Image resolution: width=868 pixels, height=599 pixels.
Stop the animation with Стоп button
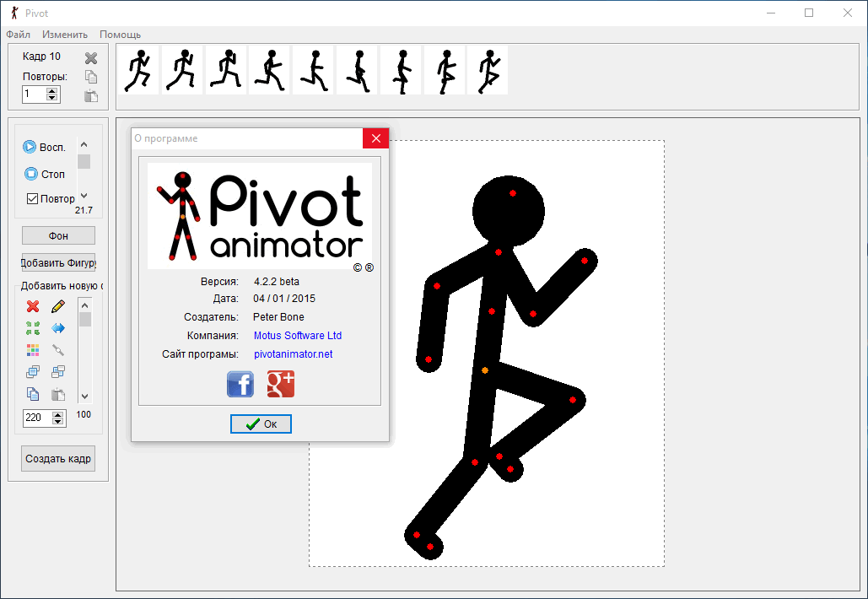point(44,175)
